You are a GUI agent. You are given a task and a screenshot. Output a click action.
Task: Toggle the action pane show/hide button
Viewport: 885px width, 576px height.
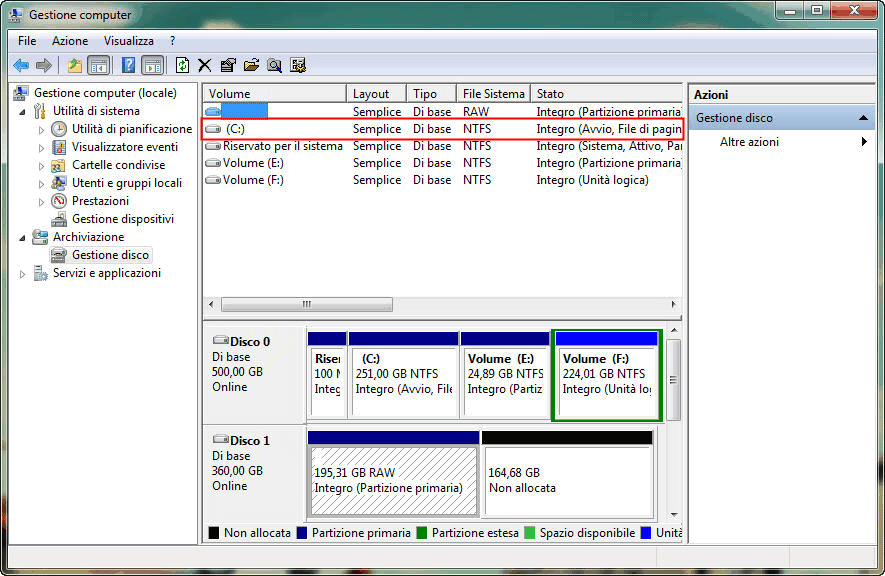pyautogui.click(x=152, y=65)
